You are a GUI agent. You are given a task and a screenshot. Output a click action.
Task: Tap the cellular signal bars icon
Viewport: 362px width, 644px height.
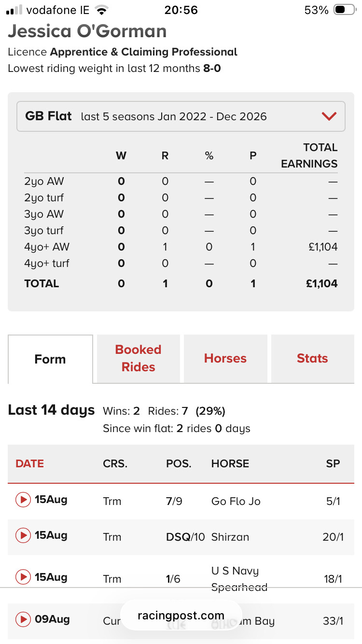point(15,10)
